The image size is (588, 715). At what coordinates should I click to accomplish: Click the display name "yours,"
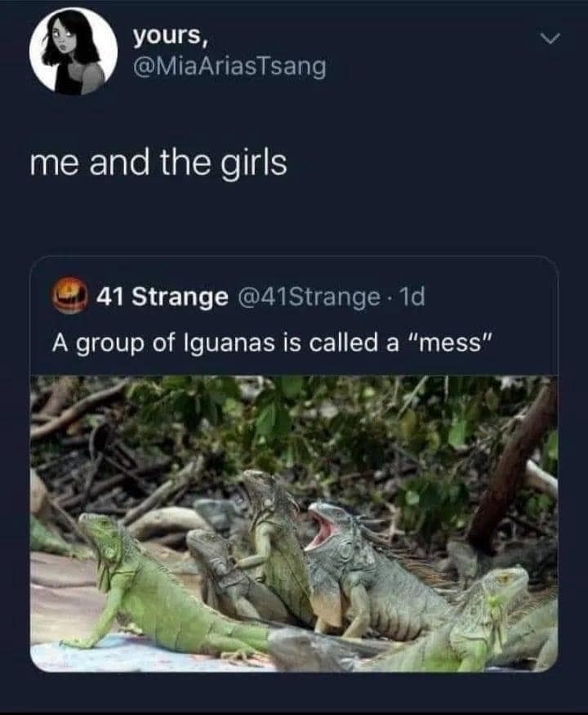tap(171, 36)
